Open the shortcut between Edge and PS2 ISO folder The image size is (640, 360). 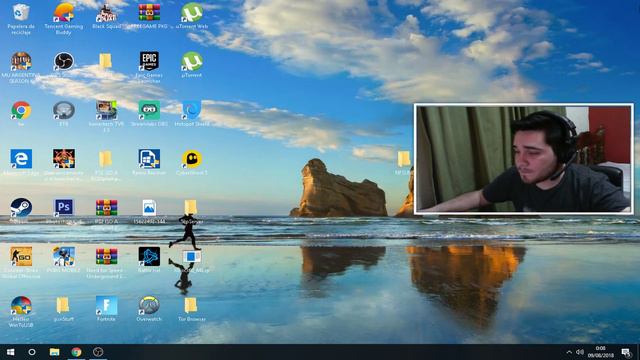[64, 159]
